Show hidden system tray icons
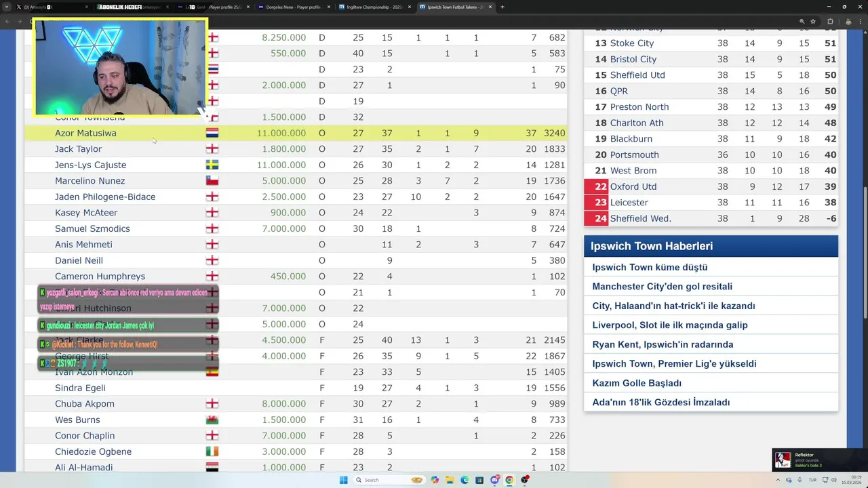868x488 pixels. point(778,480)
